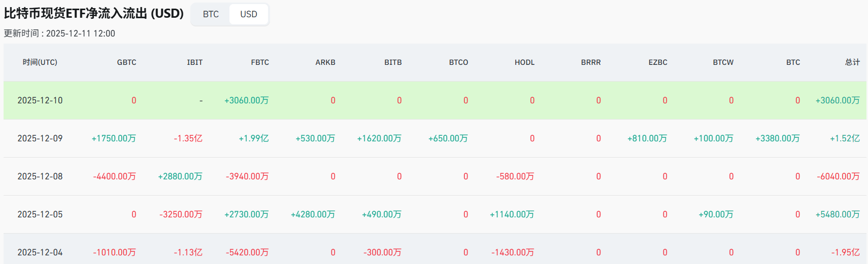
Task: Select the BITB column header
Action: 393,62
